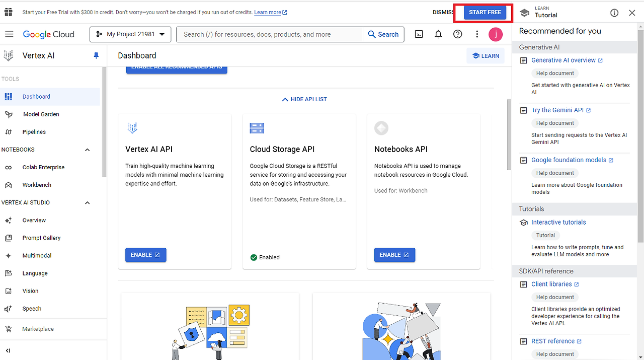Open Colab Enterprise in the sidebar
The height and width of the screenshot is (360, 644).
click(x=50, y=167)
